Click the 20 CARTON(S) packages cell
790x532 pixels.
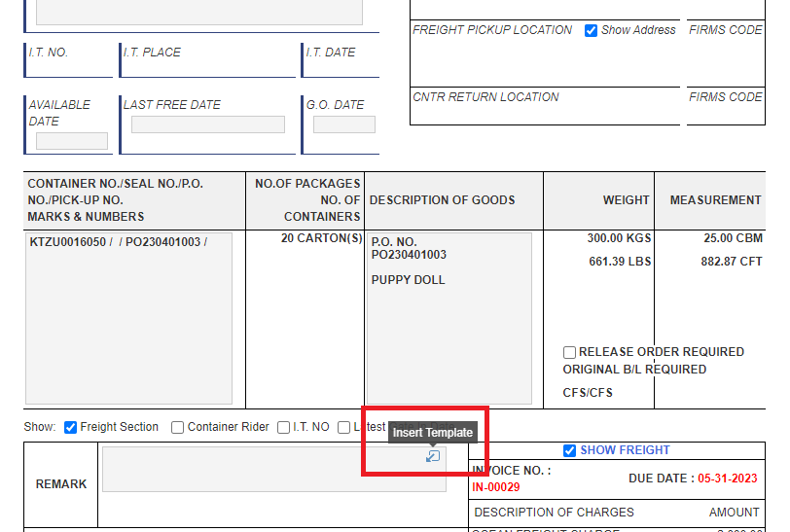tap(321, 238)
